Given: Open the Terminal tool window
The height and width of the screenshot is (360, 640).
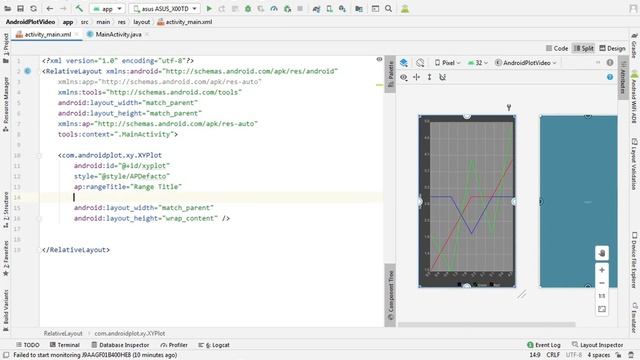Looking at the screenshot, I should 64,345.
